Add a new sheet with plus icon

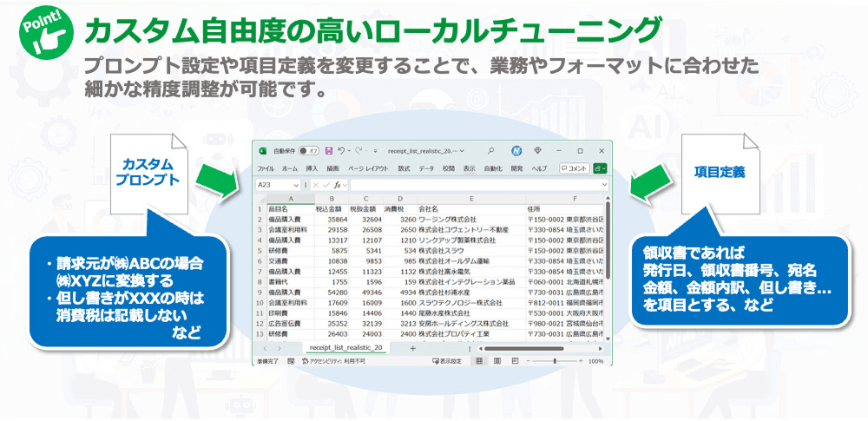click(412, 347)
